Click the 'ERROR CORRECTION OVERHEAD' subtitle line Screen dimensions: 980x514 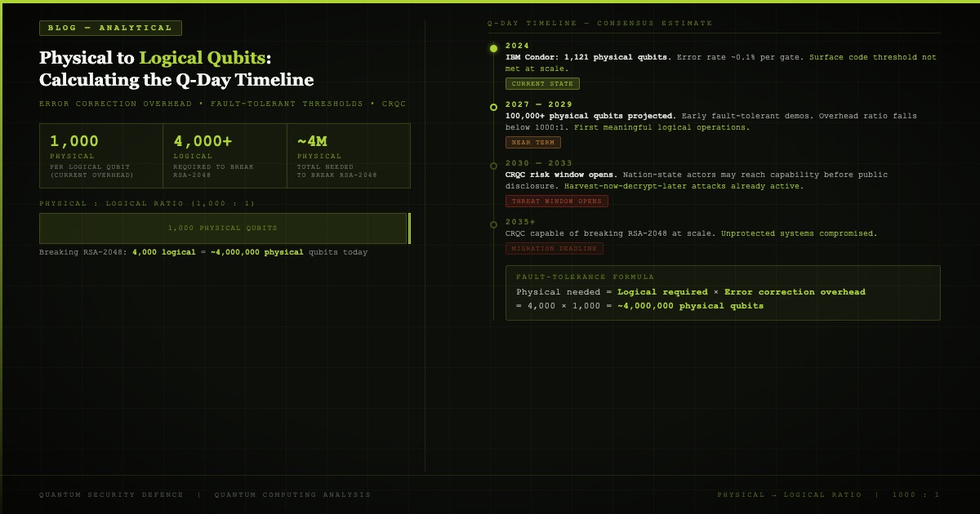click(x=222, y=104)
